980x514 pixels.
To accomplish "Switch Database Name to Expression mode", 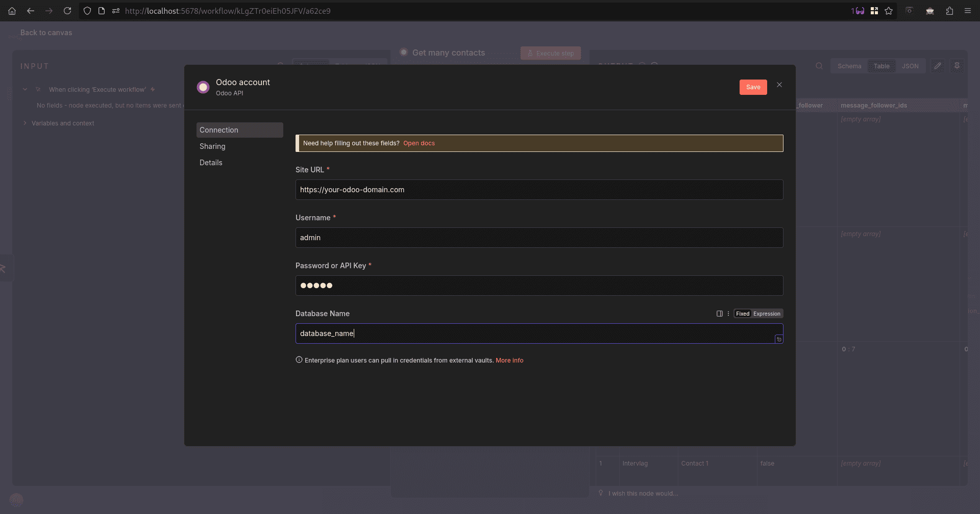I will click(x=767, y=313).
